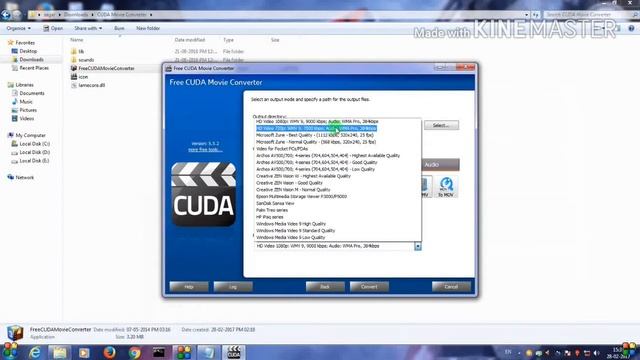
Task: Select Network in navigation pane
Action: [x=24, y=178]
